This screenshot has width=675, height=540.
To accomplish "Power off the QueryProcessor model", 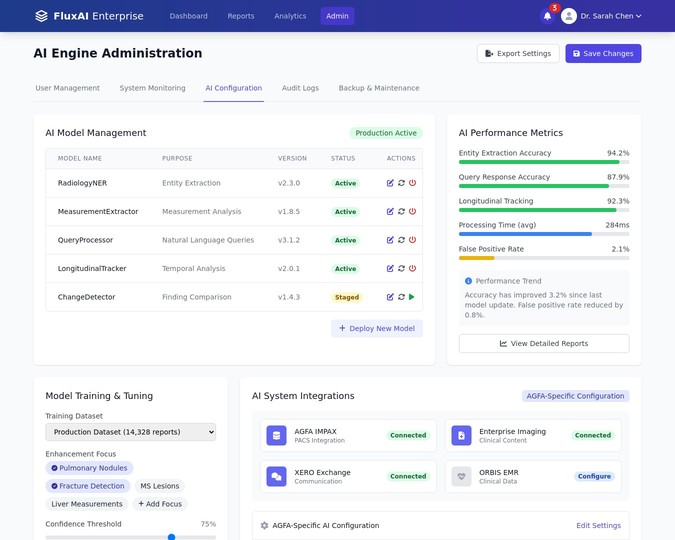I will coord(412,240).
